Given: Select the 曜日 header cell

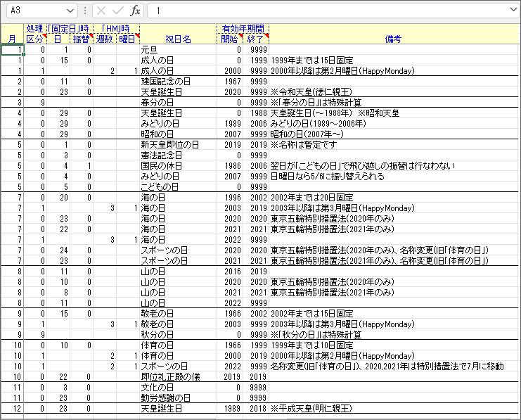Looking at the screenshot, I should point(128,39).
